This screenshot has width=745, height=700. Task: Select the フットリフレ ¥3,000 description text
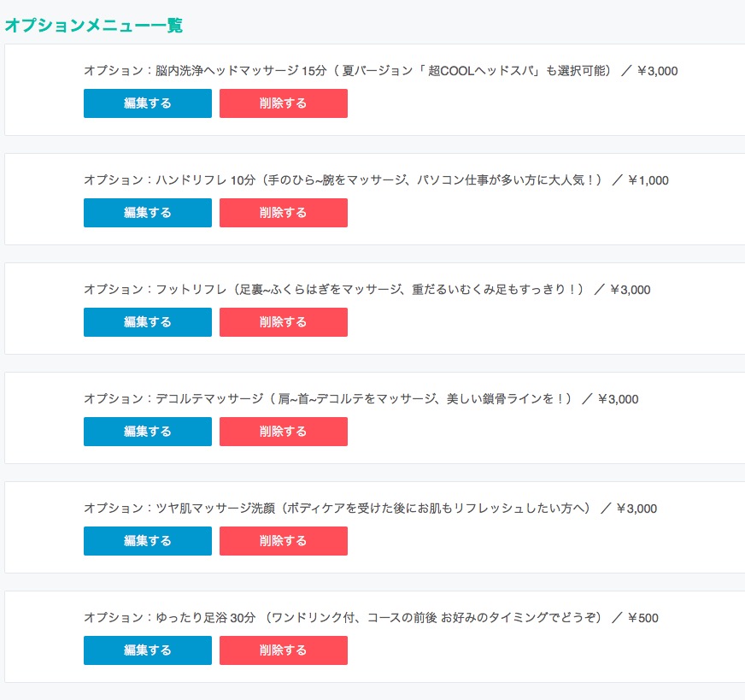pyautogui.click(x=367, y=290)
